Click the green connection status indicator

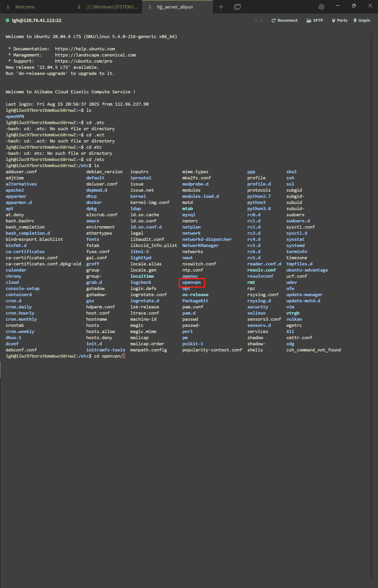7,20
